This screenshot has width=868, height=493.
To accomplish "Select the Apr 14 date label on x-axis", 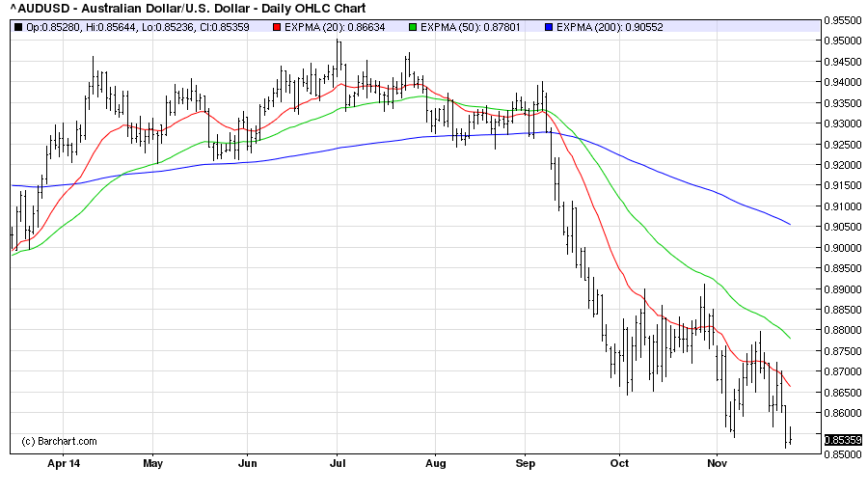I will (65, 462).
